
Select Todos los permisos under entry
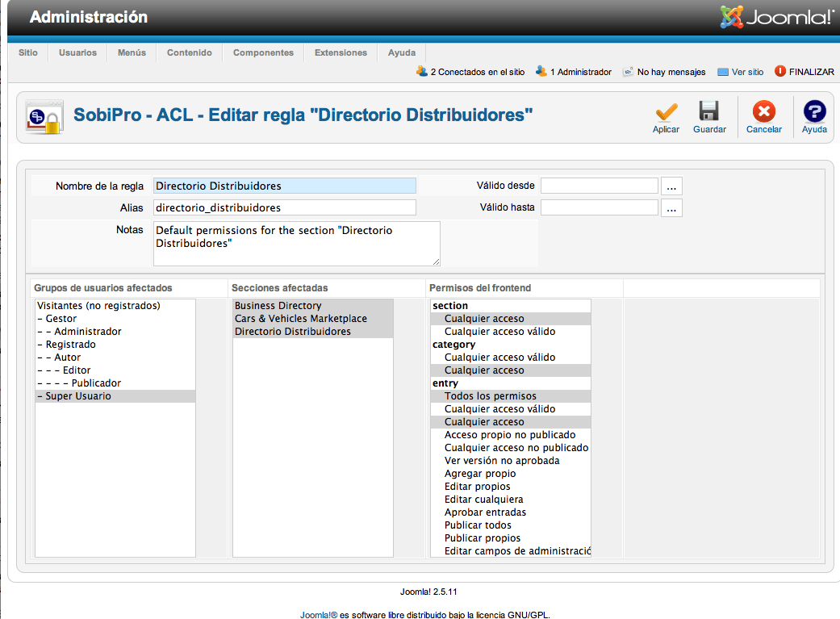(x=511, y=396)
